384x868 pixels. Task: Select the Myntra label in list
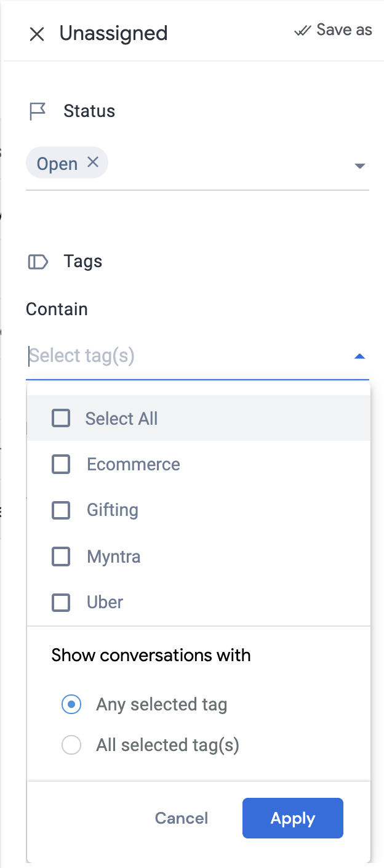coord(114,557)
